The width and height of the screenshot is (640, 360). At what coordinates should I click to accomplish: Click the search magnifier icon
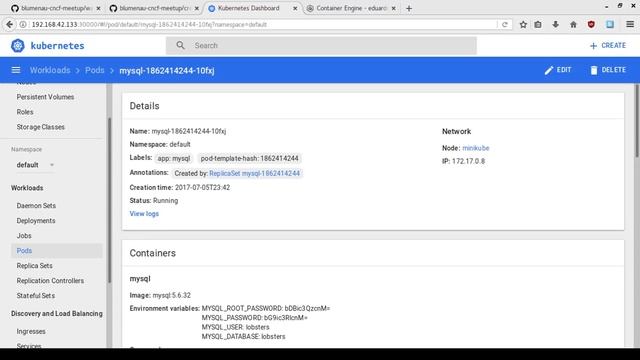[x=180, y=45]
